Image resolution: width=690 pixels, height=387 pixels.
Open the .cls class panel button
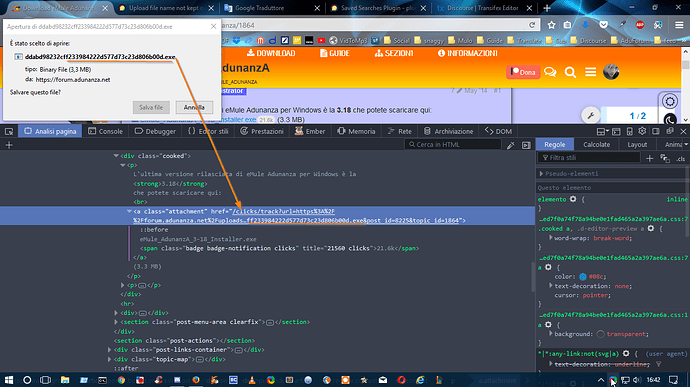click(x=680, y=158)
